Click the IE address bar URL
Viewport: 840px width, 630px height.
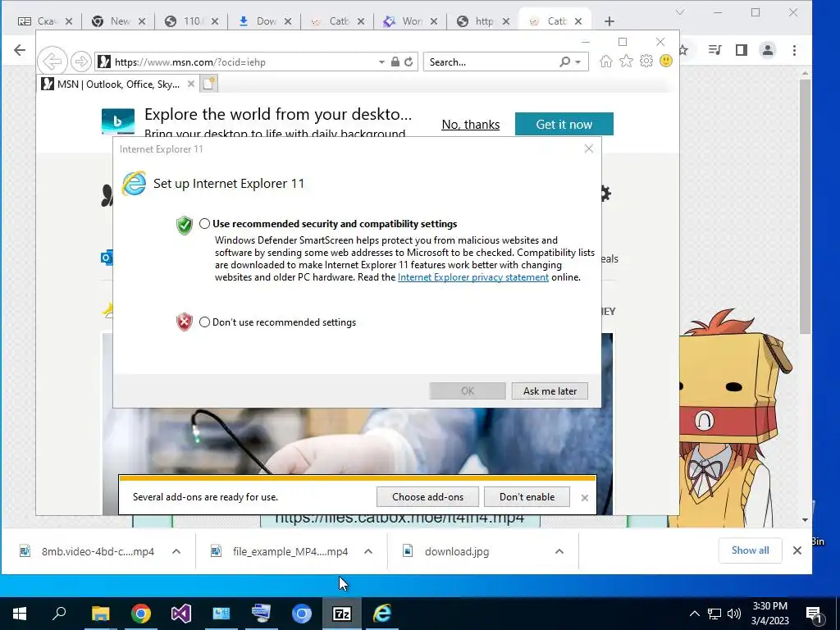point(190,62)
